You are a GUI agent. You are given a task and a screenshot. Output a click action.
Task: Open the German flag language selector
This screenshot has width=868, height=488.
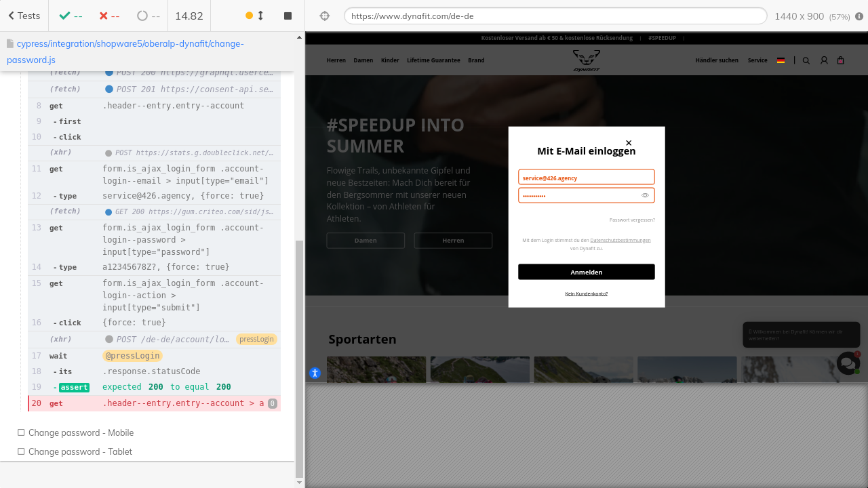pyautogui.click(x=781, y=60)
